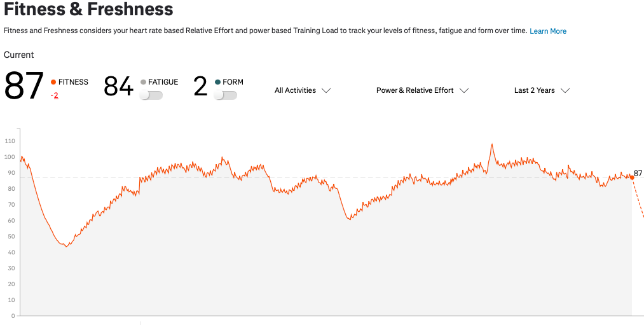
Task: Click the lowest dip of fitness line
Action: click(66, 246)
